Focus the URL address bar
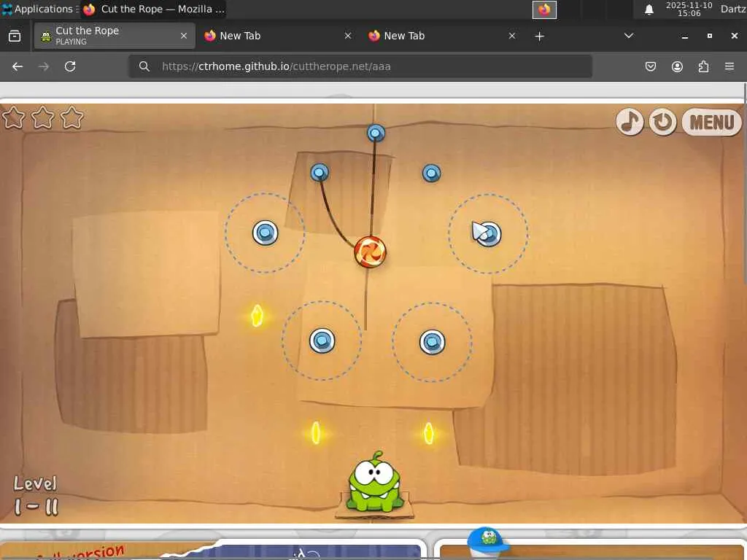 (360, 66)
